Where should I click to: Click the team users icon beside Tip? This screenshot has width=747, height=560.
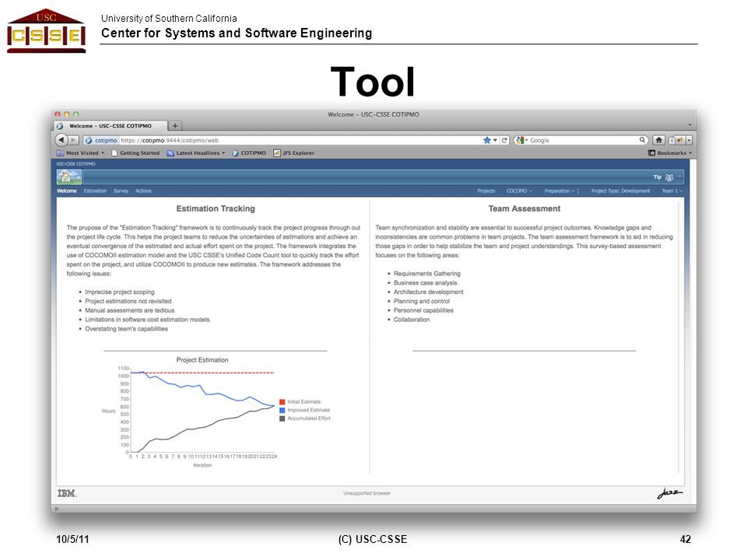pos(669,177)
